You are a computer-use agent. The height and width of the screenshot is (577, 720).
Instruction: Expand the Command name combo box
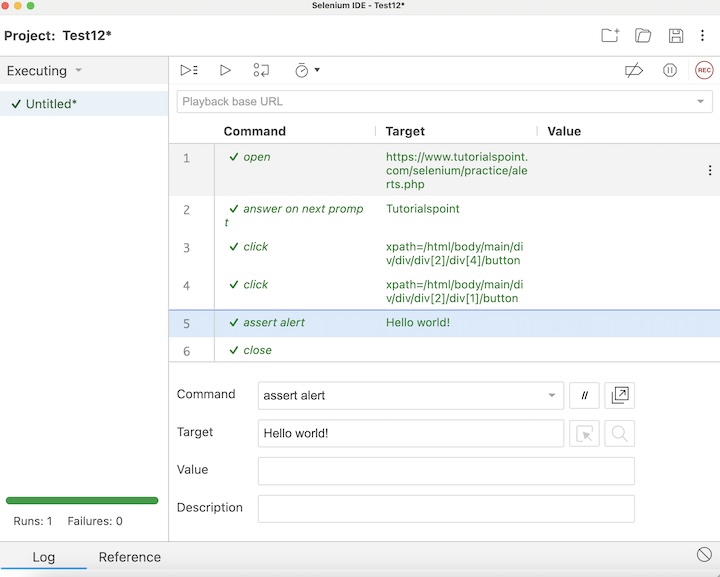(x=551, y=396)
